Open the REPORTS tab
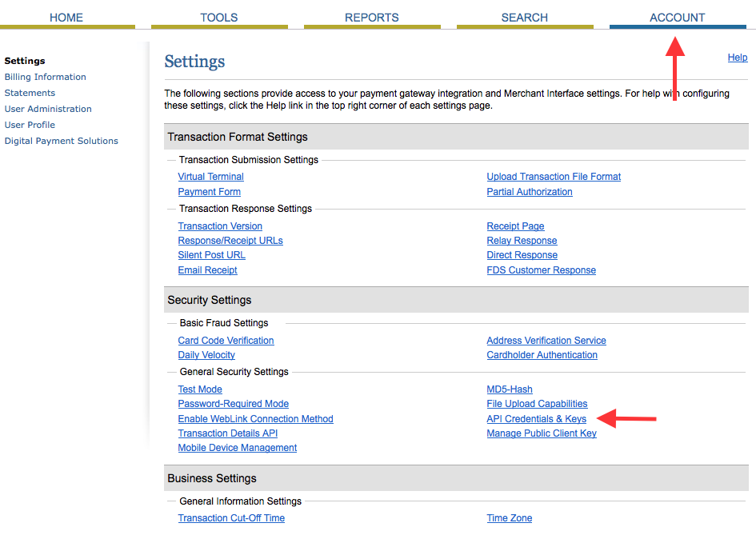This screenshot has width=756, height=539. click(x=371, y=18)
